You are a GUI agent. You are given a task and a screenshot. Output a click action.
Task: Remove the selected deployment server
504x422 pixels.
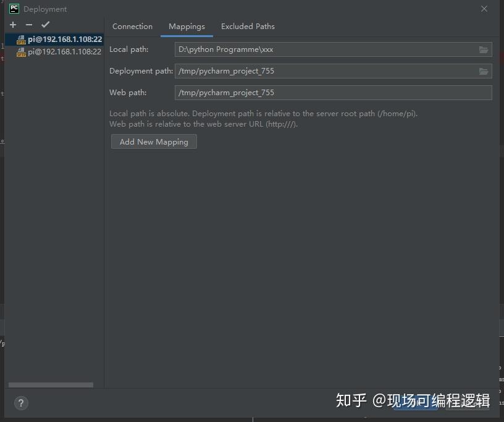point(28,25)
